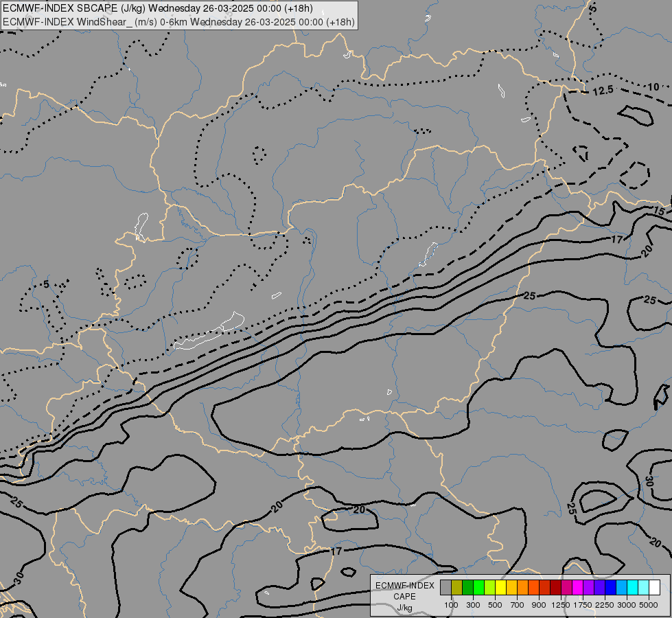Click the gray swatch in the CAPE legend
The image size is (672, 618).
(445, 588)
